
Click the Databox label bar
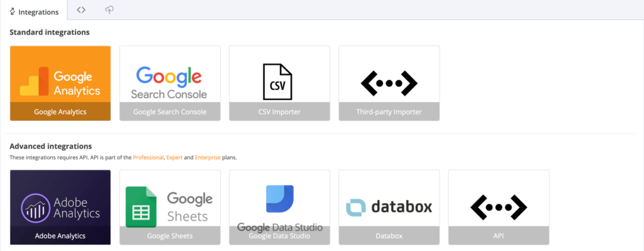tap(389, 236)
